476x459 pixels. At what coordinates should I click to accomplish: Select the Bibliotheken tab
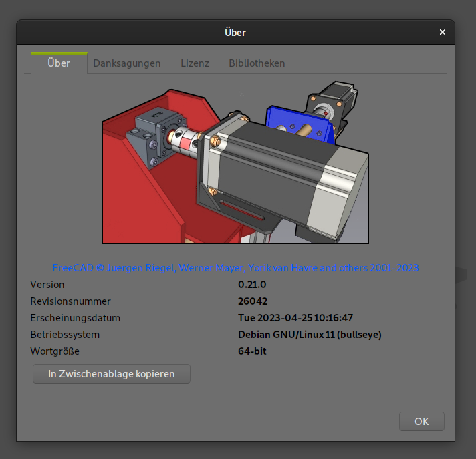click(x=257, y=63)
